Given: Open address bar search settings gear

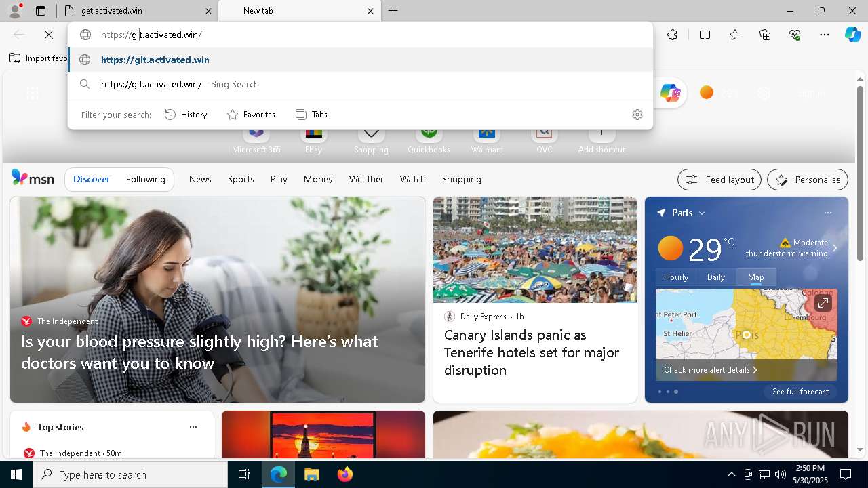Looking at the screenshot, I should (x=637, y=115).
